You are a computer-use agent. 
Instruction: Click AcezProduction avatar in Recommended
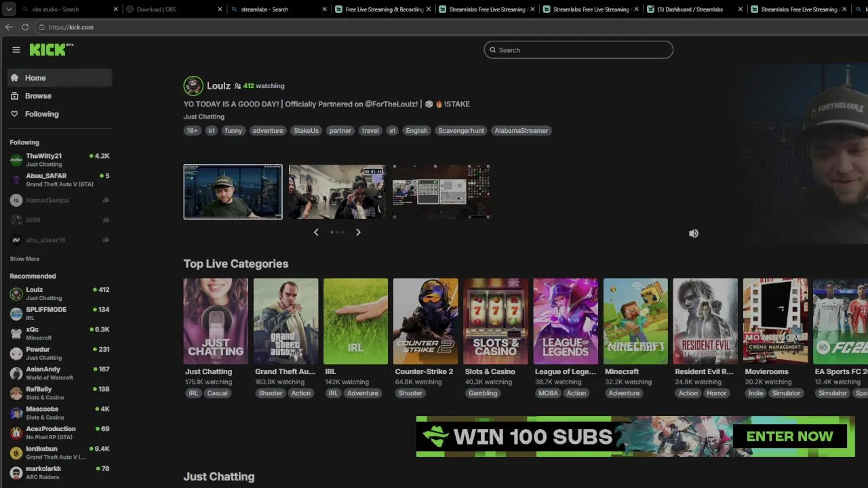[x=16, y=433]
